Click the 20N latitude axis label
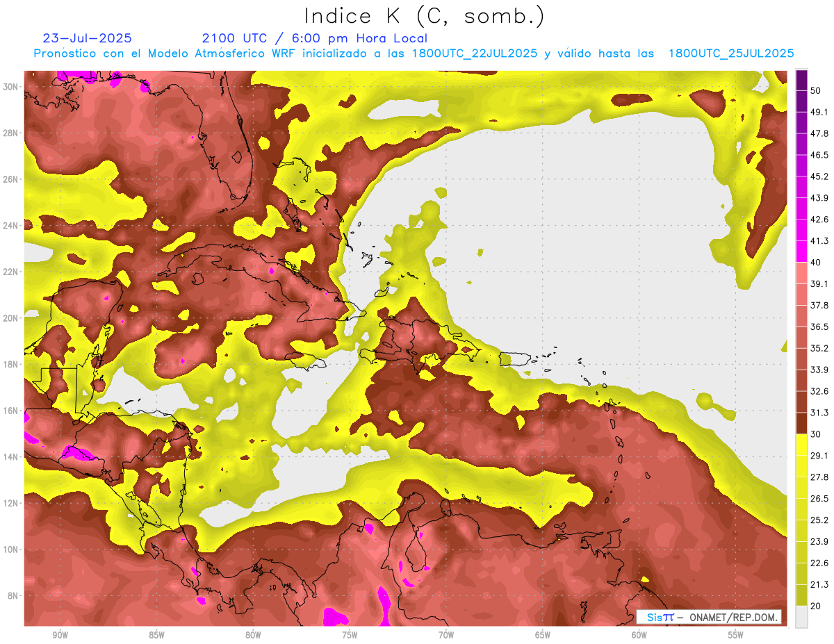Viewport: 834px width, 644px height. [11, 317]
